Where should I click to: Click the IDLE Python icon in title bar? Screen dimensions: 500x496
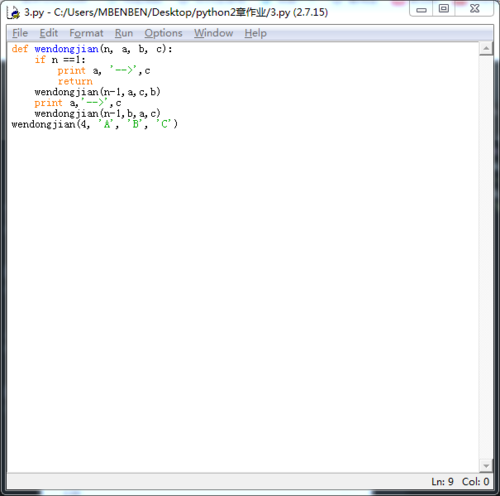(x=14, y=12)
